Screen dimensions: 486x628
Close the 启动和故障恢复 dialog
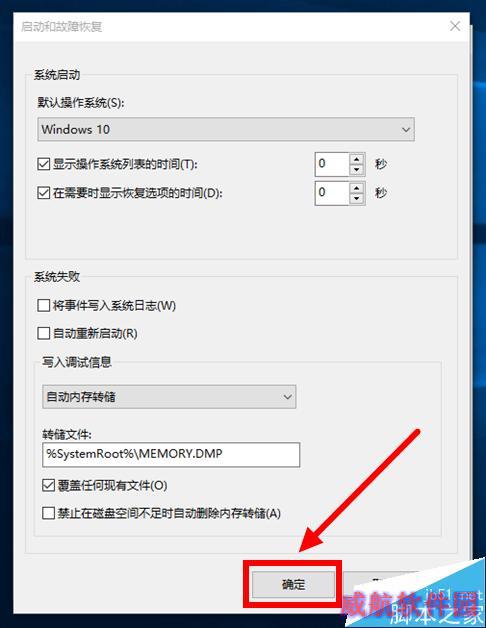coord(455,26)
